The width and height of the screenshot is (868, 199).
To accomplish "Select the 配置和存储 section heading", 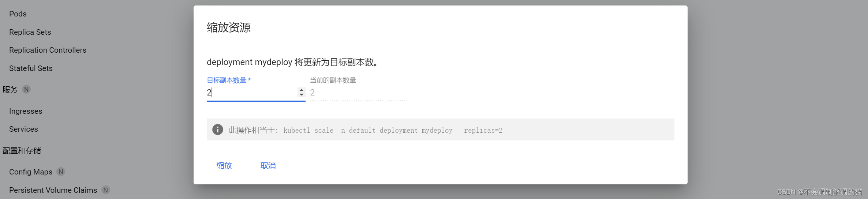I will pos(22,151).
